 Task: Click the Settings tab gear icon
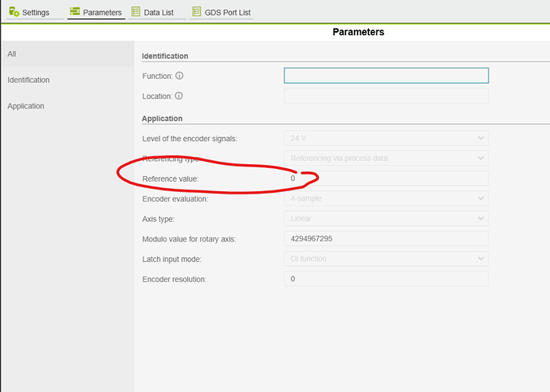tap(14, 12)
